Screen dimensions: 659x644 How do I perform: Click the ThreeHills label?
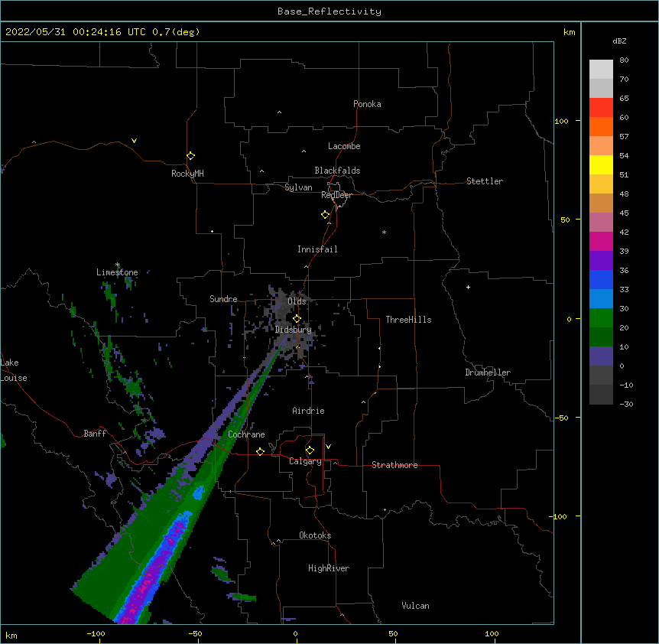(x=408, y=320)
